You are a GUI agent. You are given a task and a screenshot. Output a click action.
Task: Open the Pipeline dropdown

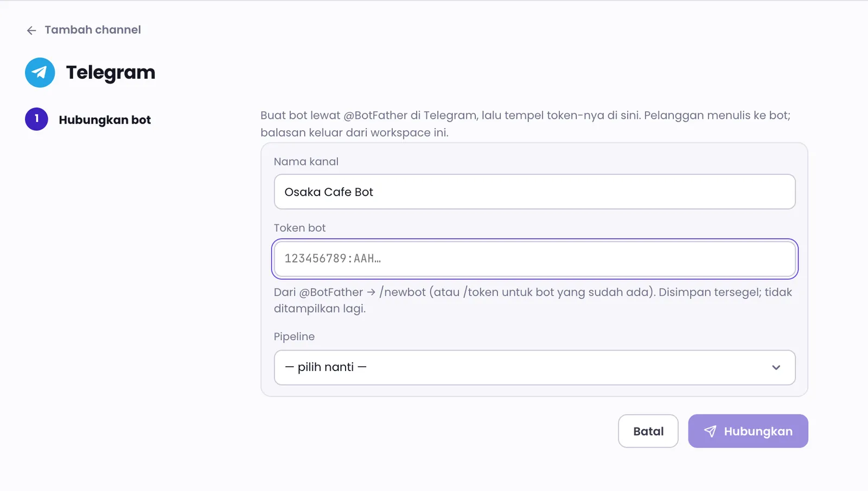click(x=534, y=367)
